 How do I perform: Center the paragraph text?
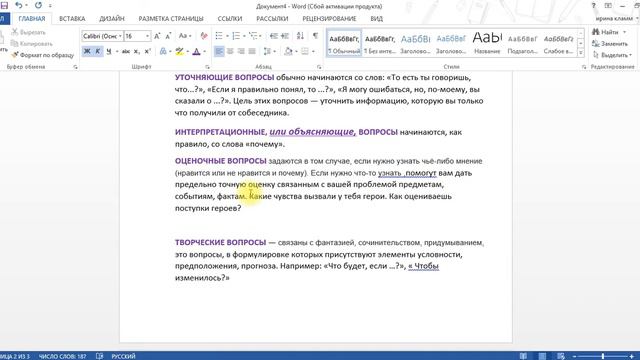point(230,51)
